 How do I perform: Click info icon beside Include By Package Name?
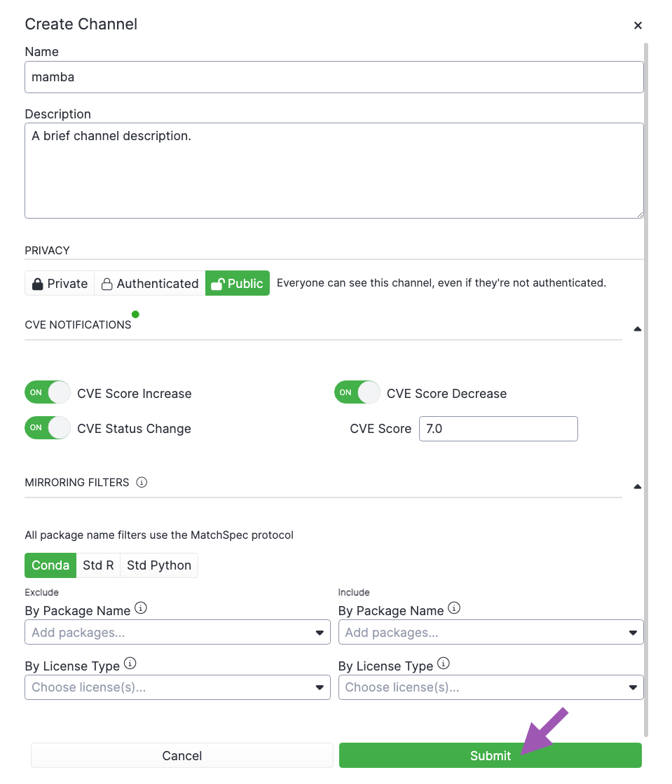(454, 608)
